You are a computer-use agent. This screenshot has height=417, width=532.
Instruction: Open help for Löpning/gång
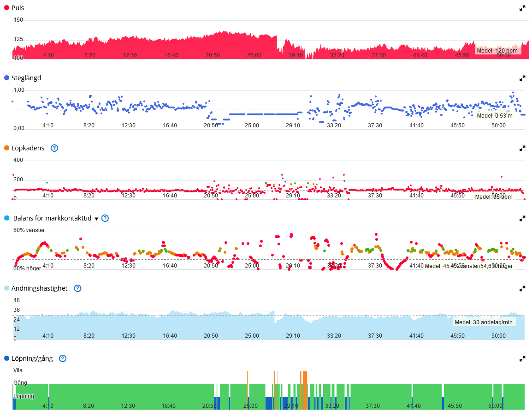(63, 358)
